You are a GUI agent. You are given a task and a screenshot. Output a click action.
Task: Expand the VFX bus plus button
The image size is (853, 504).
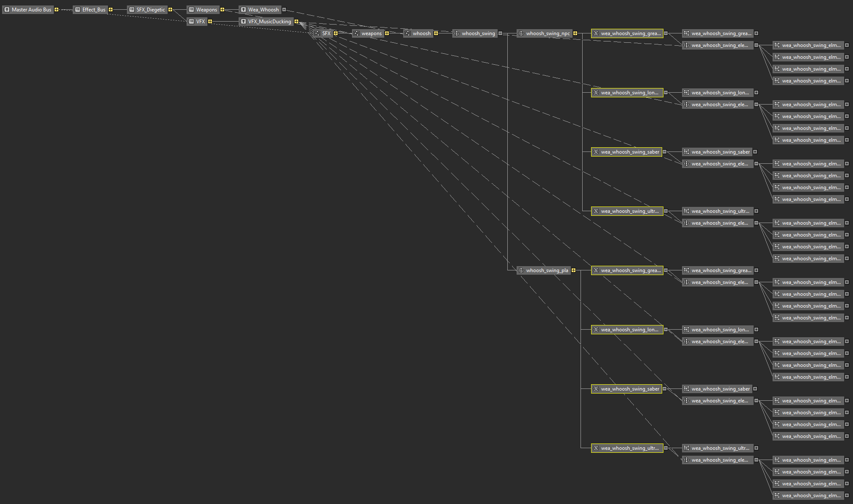click(x=210, y=22)
